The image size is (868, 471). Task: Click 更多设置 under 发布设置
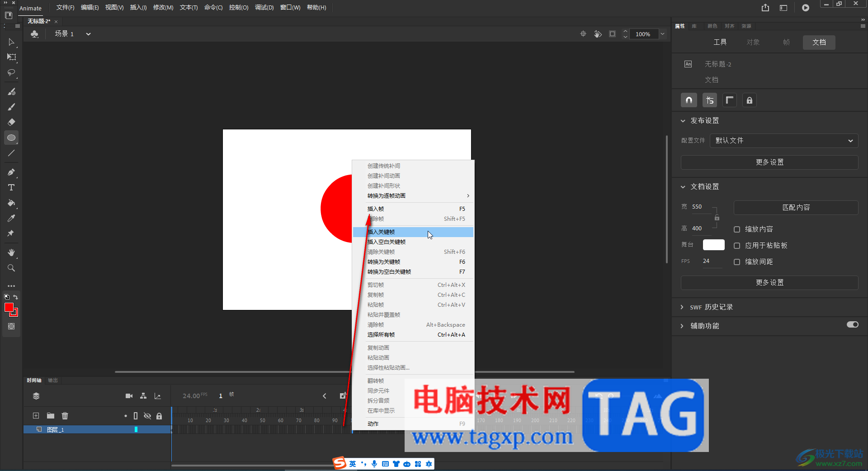click(769, 162)
